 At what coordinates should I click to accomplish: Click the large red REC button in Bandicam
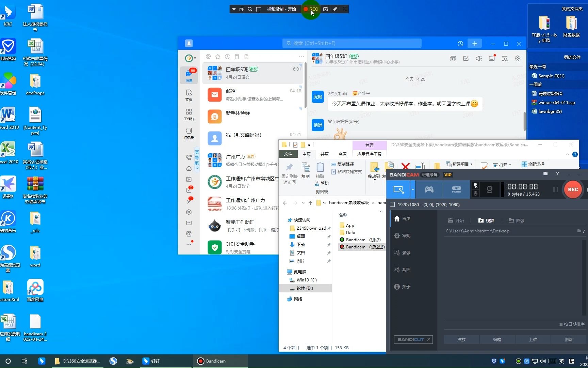573,189
